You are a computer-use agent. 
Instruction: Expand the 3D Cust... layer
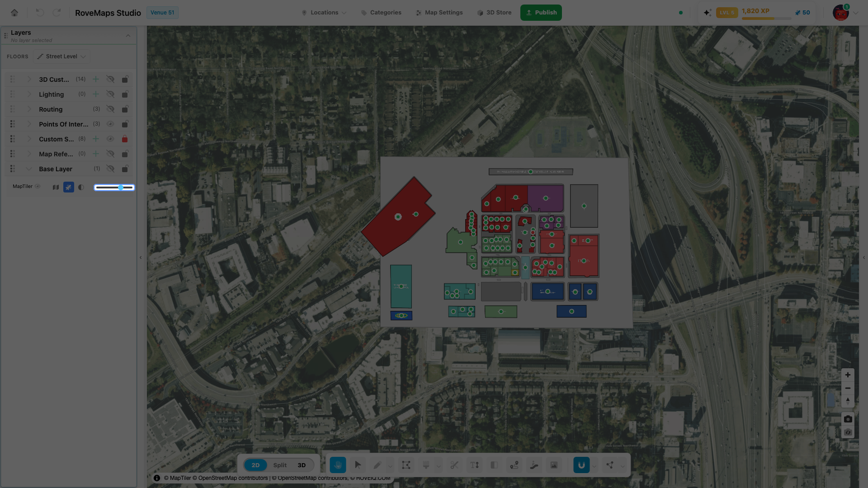click(29, 79)
